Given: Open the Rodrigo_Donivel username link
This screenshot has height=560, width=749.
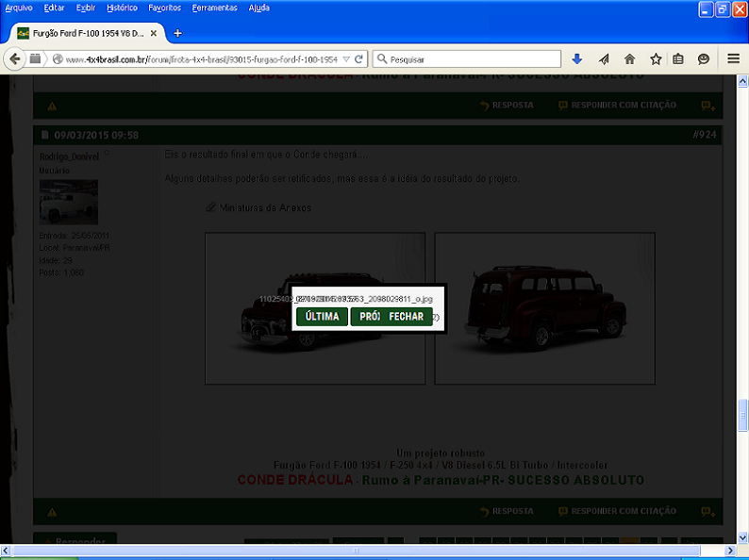Looking at the screenshot, I should (x=69, y=156).
